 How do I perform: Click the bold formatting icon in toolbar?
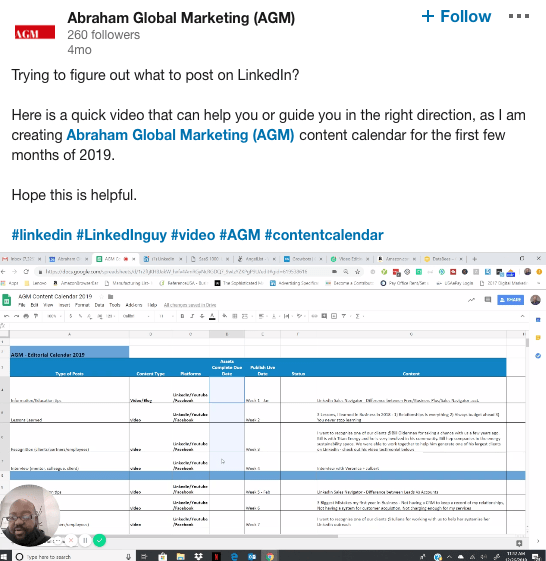pyautogui.click(x=182, y=316)
